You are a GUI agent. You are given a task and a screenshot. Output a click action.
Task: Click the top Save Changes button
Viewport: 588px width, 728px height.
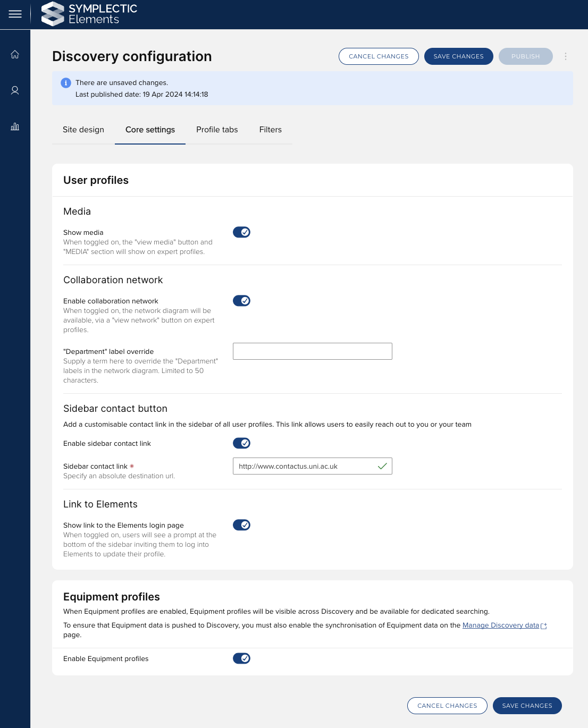(458, 56)
